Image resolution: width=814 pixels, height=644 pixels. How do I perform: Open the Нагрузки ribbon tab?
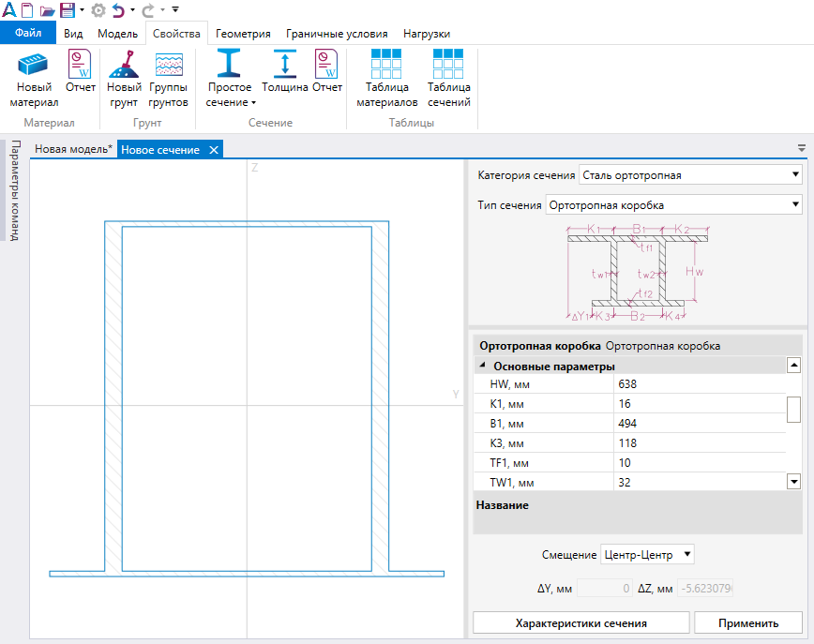(427, 34)
